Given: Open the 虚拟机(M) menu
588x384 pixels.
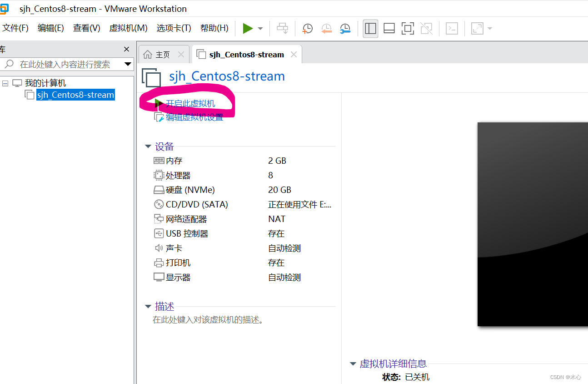Looking at the screenshot, I should [128, 28].
